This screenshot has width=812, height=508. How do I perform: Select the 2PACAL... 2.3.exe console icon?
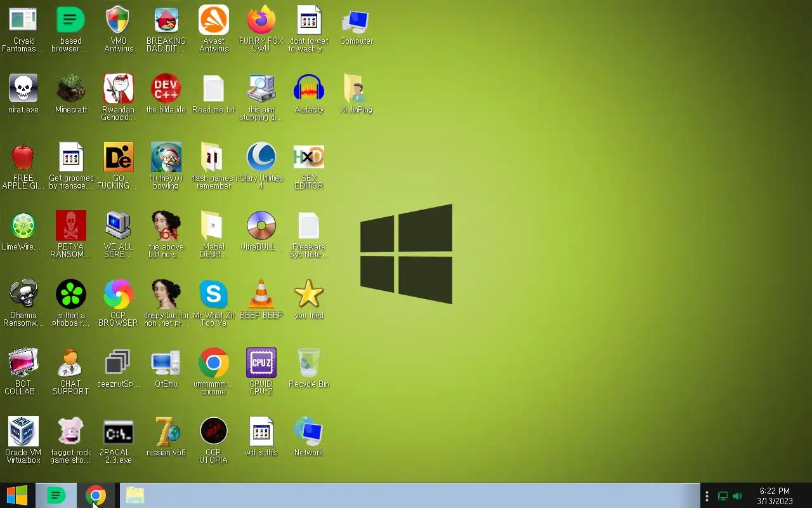(x=119, y=432)
